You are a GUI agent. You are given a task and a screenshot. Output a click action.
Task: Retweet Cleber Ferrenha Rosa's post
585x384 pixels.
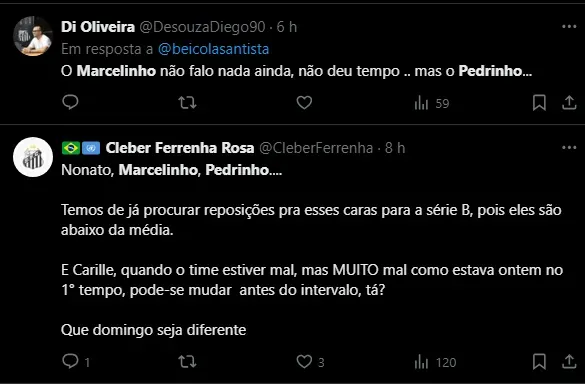187,362
